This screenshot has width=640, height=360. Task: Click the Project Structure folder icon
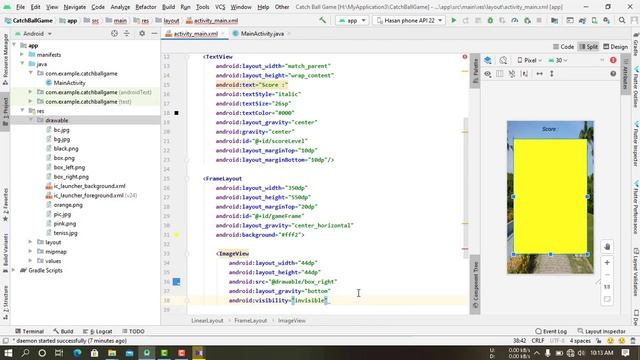[x=554, y=20]
